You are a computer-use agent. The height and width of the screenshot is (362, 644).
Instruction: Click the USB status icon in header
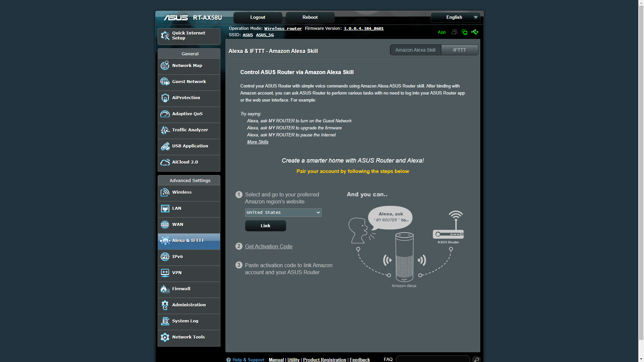coord(475,32)
